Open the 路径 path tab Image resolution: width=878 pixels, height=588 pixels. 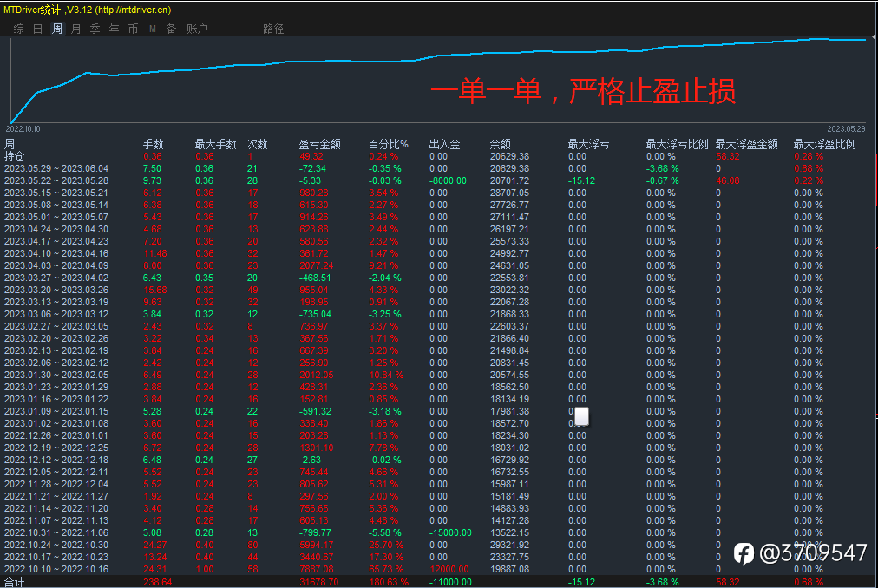tap(273, 29)
